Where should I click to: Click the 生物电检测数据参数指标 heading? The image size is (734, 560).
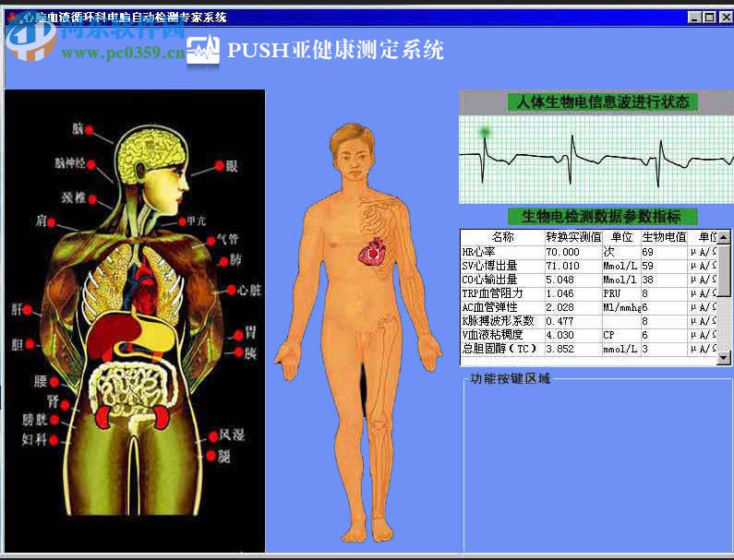tap(603, 216)
